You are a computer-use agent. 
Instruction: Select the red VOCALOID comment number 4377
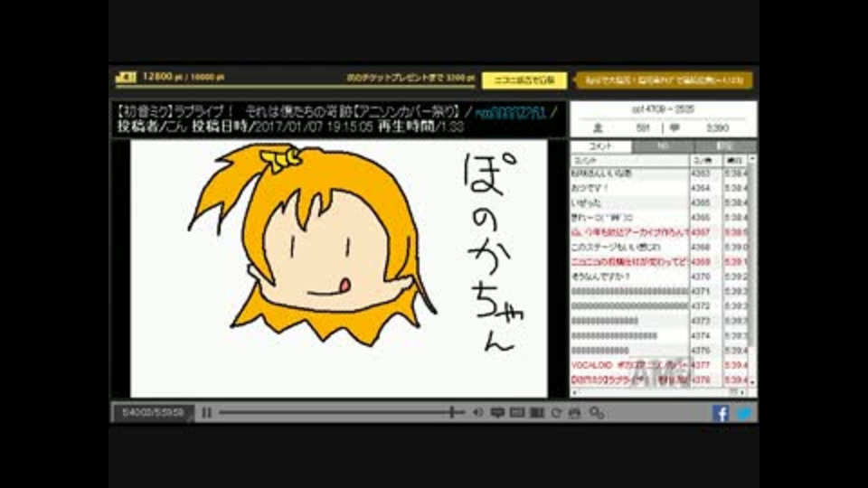(x=659, y=365)
